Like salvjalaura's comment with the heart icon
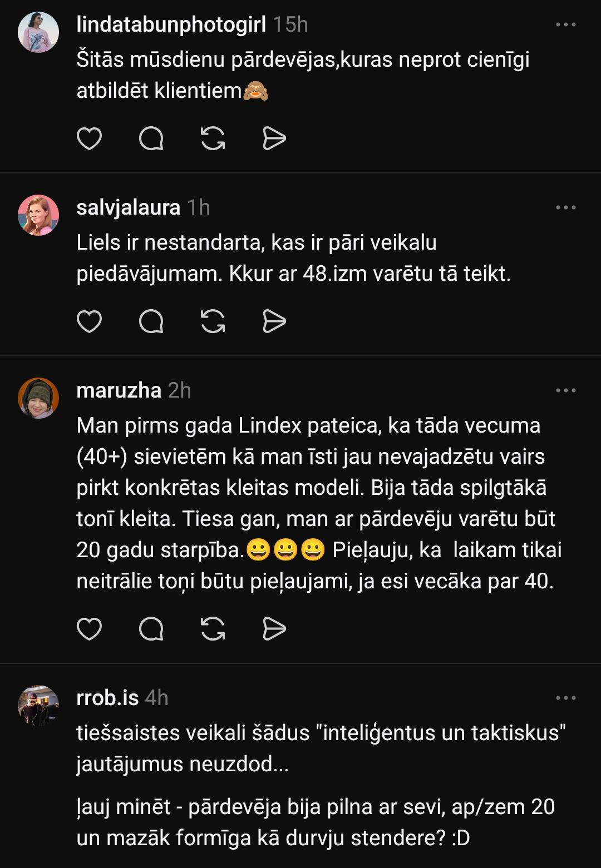601x868 pixels. [89, 321]
